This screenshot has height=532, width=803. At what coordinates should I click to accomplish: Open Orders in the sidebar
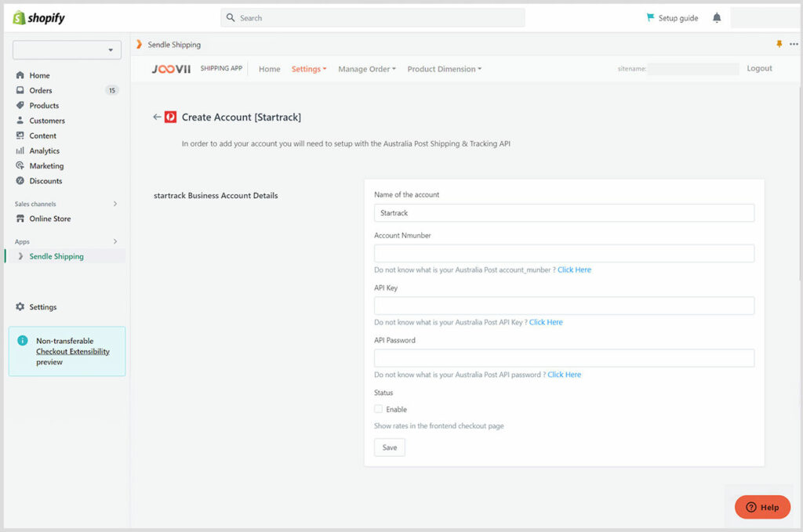click(41, 91)
